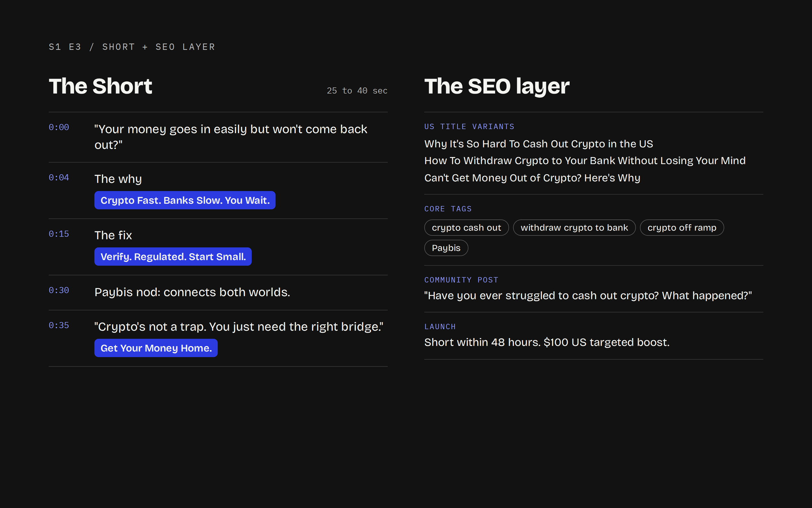This screenshot has height=508, width=812.
Task: Click title 'Can't Get Money Out of Crypto?'
Action: [532, 178]
